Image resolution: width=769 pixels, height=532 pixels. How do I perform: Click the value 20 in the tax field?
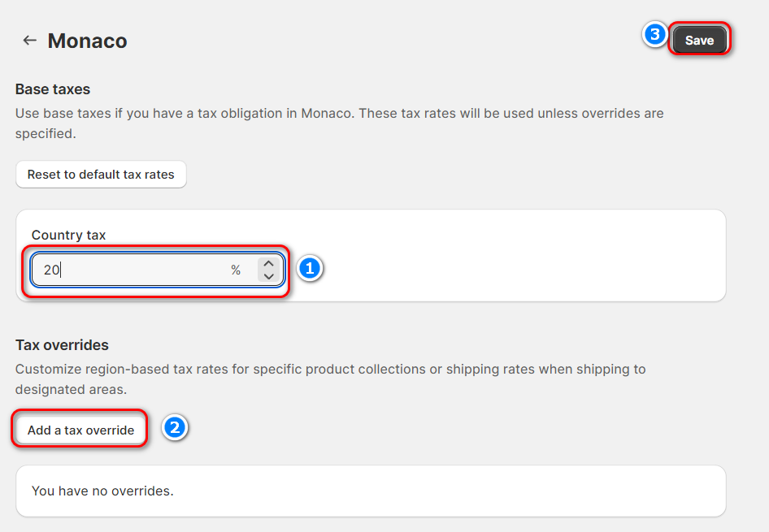pyautogui.click(x=51, y=270)
